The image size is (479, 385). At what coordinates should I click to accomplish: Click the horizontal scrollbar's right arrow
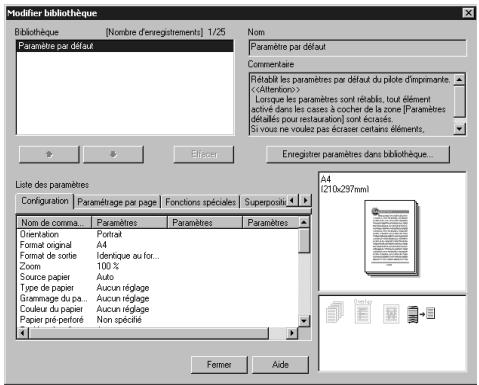click(x=292, y=333)
